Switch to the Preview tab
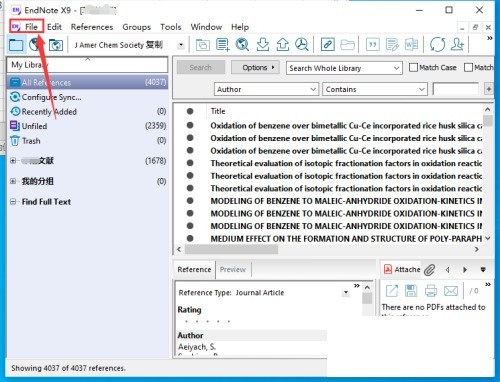 tap(233, 269)
